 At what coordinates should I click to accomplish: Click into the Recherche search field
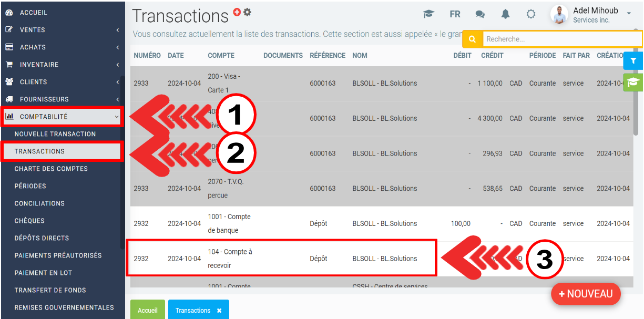(x=561, y=39)
